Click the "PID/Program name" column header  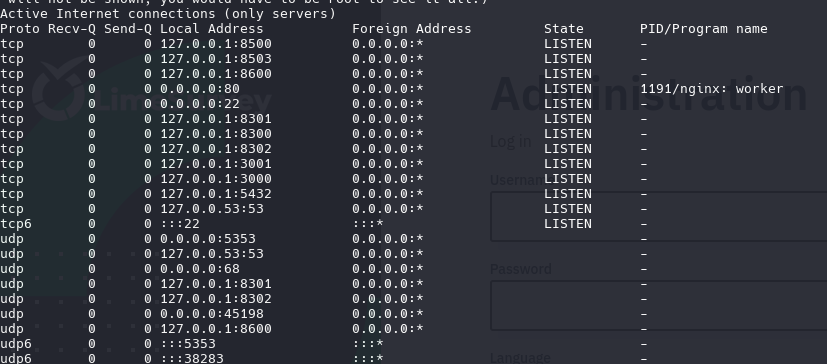[x=704, y=28]
